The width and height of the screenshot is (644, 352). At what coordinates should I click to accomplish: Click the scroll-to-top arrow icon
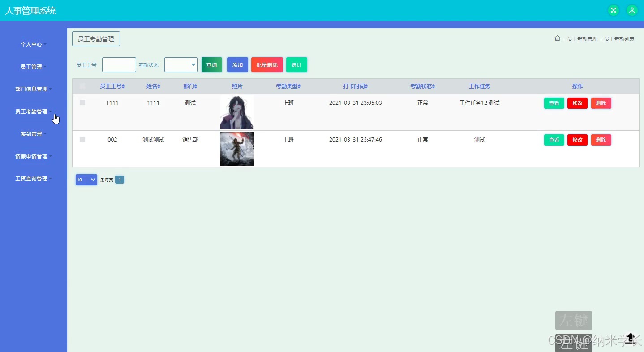(630, 338)
